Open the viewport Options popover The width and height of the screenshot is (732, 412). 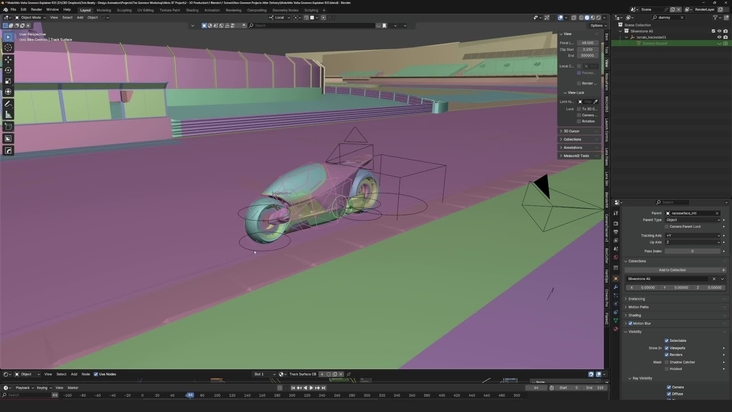(x=598, y=26)
